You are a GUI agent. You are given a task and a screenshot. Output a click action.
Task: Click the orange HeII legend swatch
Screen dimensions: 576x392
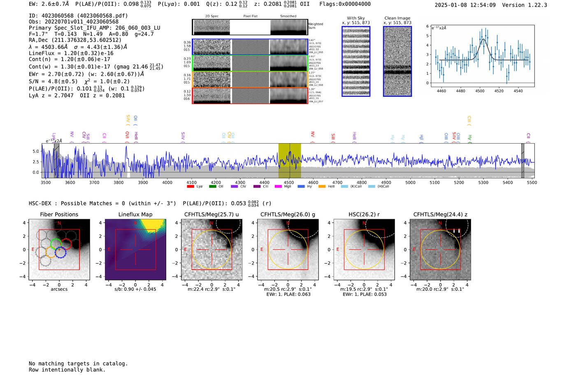(x=322, y=186)
